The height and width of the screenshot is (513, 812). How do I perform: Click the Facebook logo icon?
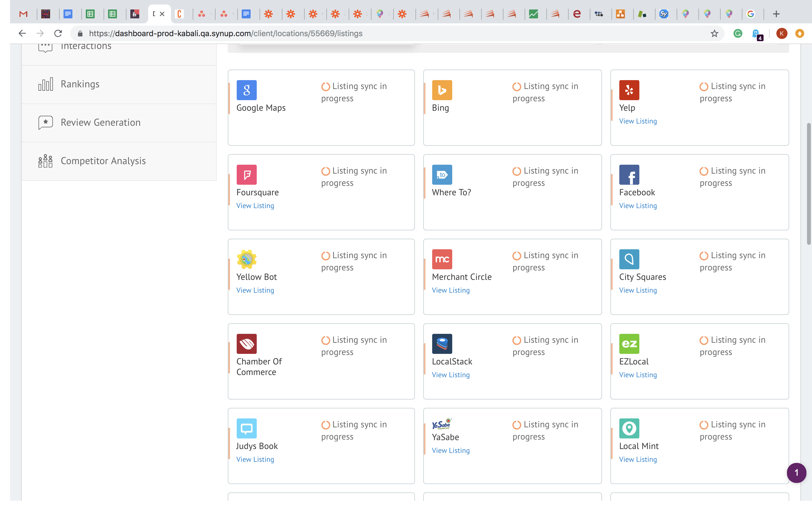(629, 174)
